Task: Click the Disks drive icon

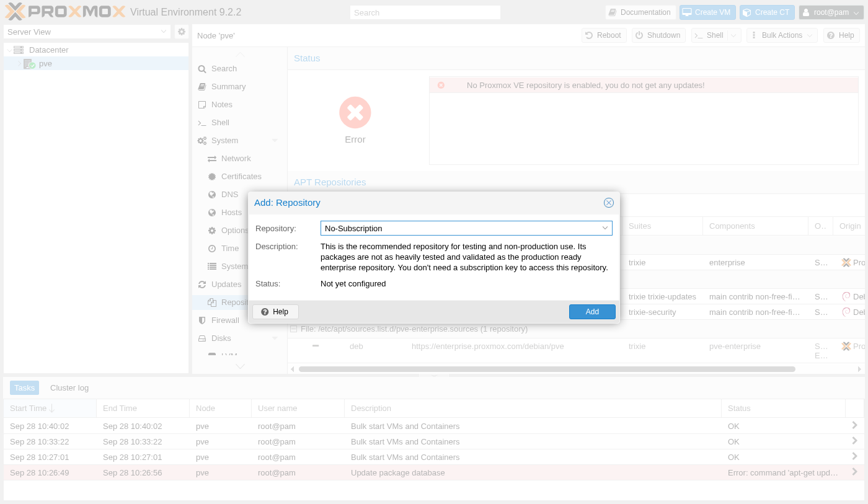Action: coord(202,338)
